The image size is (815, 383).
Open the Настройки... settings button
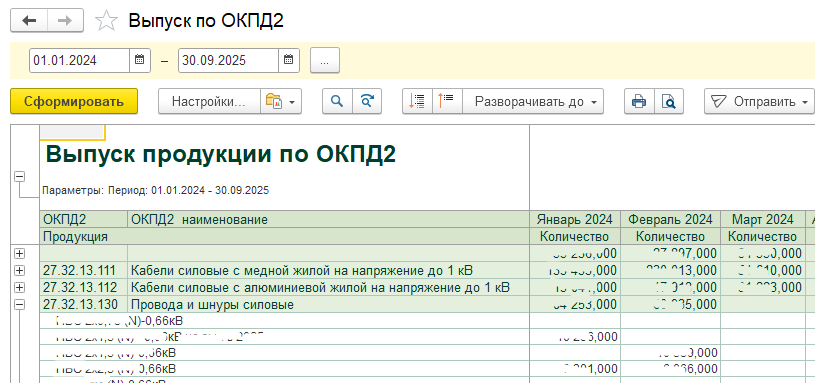209,101
